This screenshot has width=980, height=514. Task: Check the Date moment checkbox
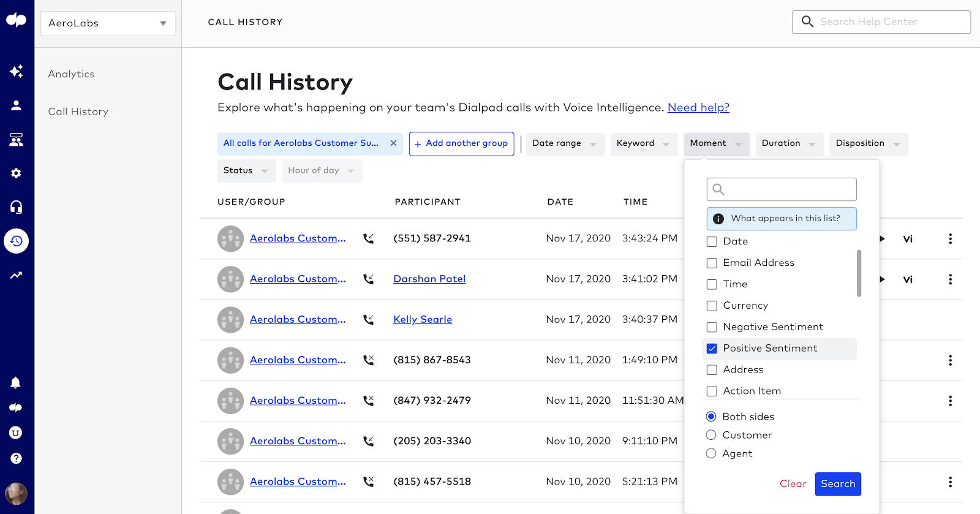point(712,242)
